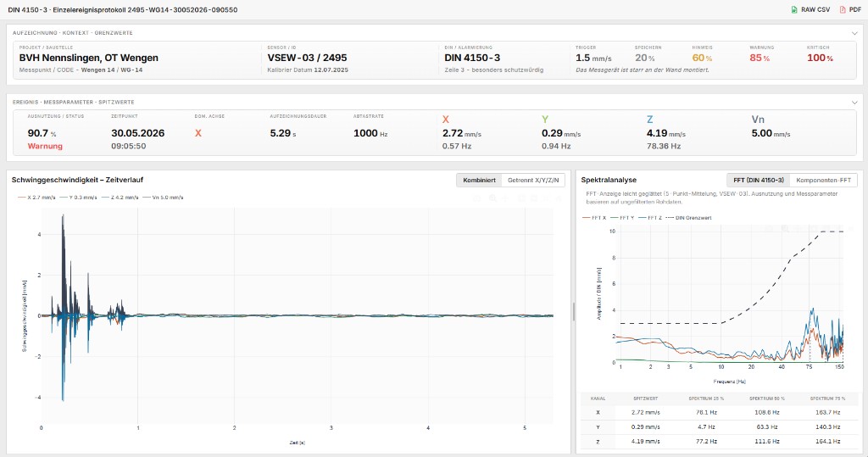Select the Komponenten-FFT tab

(x=823, y=180)
